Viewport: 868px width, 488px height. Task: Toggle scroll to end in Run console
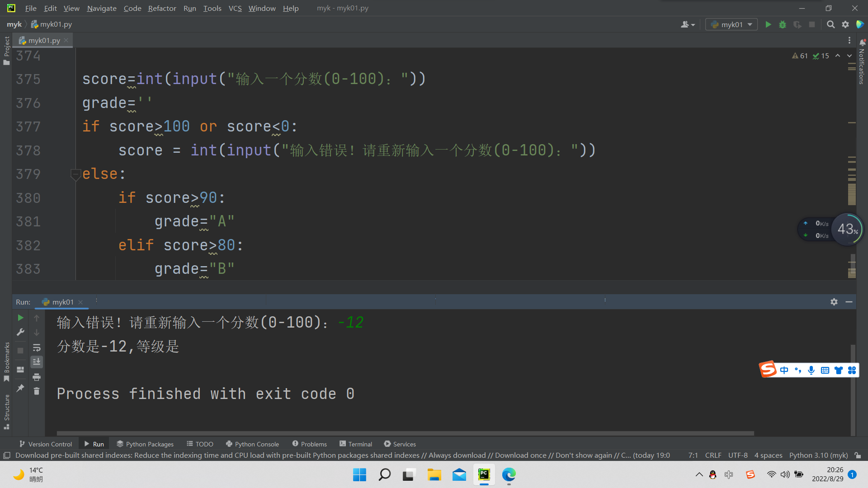pyautogui.click(x=37, y=362)
